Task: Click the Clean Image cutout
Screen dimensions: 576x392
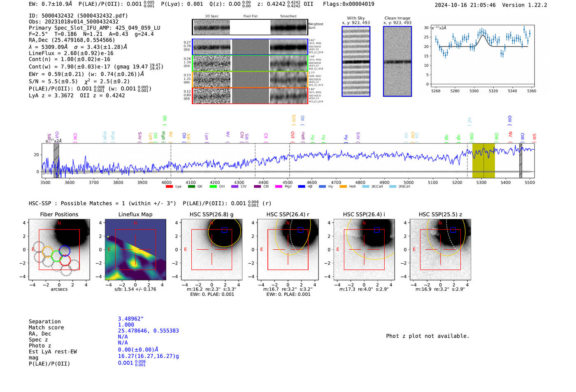Action: 397,61
